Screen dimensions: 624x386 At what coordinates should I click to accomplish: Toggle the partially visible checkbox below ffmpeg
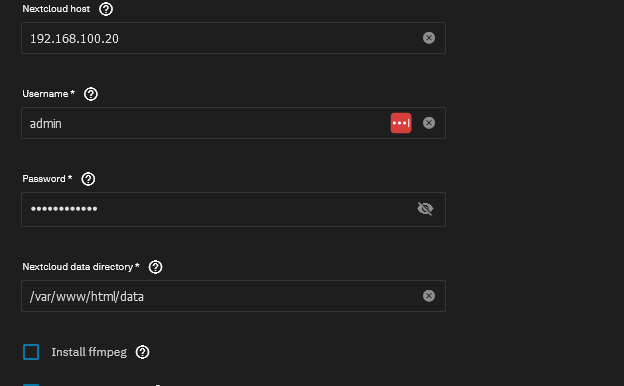(x=31, y=385)
